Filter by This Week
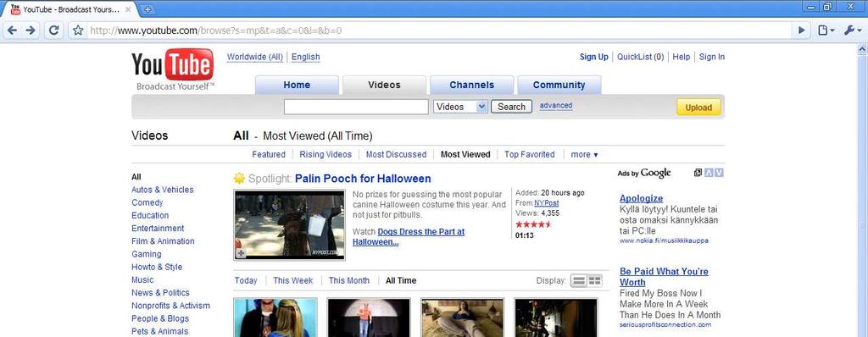This screenshot has height=337, width=868. point(292,280)
